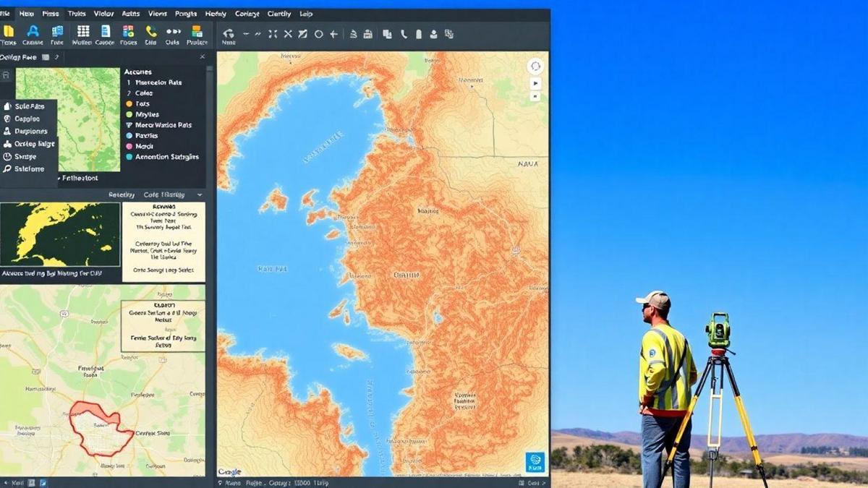Close the left panel with the X button
Screen dimensions: 868x488
point(203,56)
